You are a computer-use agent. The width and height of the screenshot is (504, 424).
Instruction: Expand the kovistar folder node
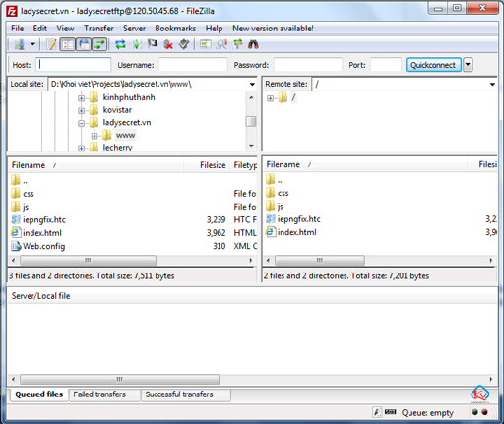tap(81, 110)
